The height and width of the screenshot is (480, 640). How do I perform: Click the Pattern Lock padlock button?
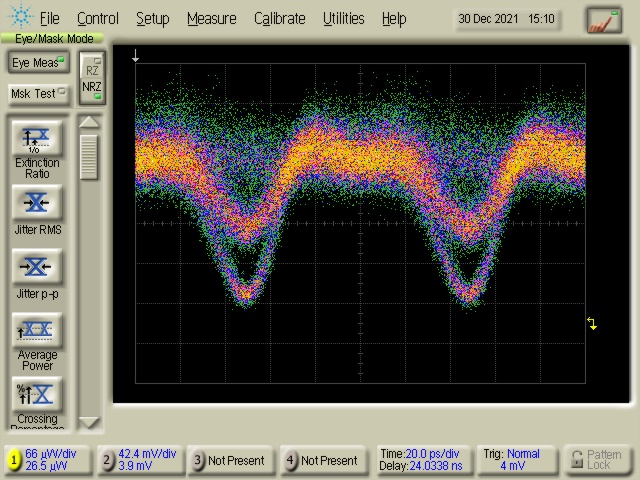598,460
